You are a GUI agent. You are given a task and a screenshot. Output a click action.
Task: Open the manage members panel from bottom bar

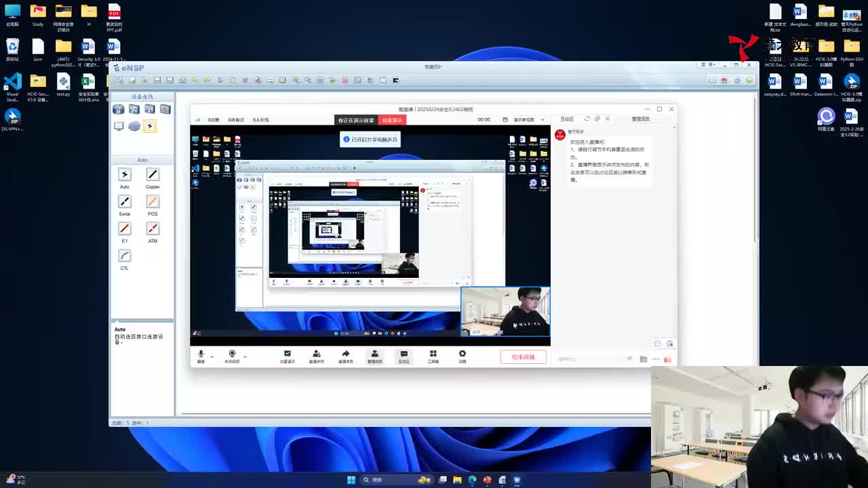(375, 356)
